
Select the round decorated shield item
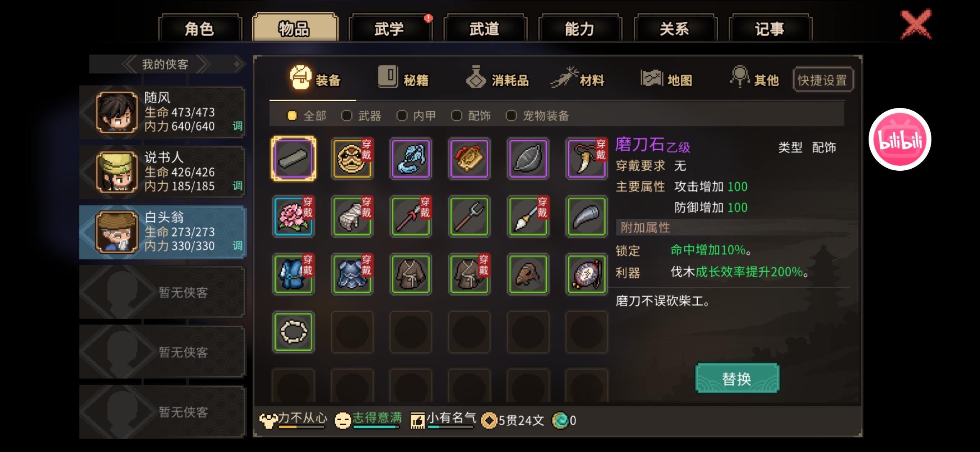pyautogui.click(x=586, y=274)
